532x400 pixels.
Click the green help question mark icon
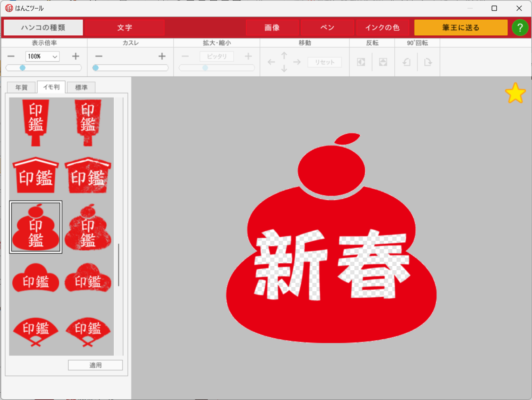(x=520, y=28)
